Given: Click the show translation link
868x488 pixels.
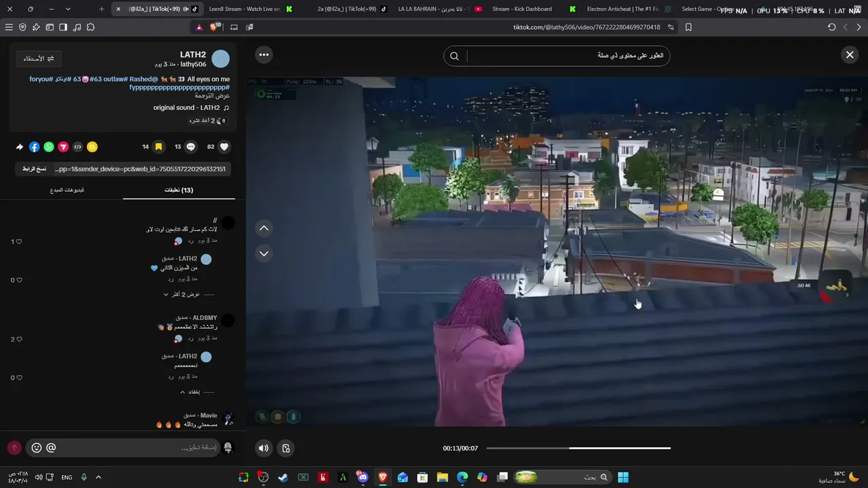Looking at the screenshot, I should 212,96.
